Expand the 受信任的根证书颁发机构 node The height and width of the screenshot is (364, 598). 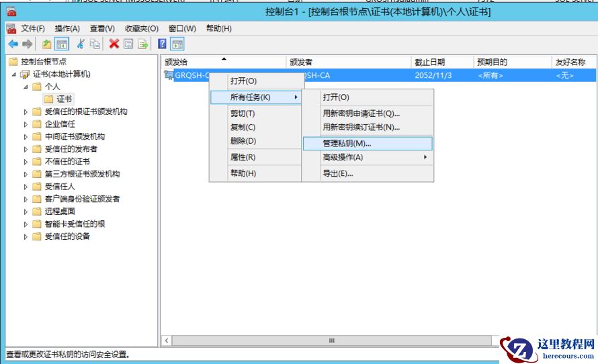26,111
